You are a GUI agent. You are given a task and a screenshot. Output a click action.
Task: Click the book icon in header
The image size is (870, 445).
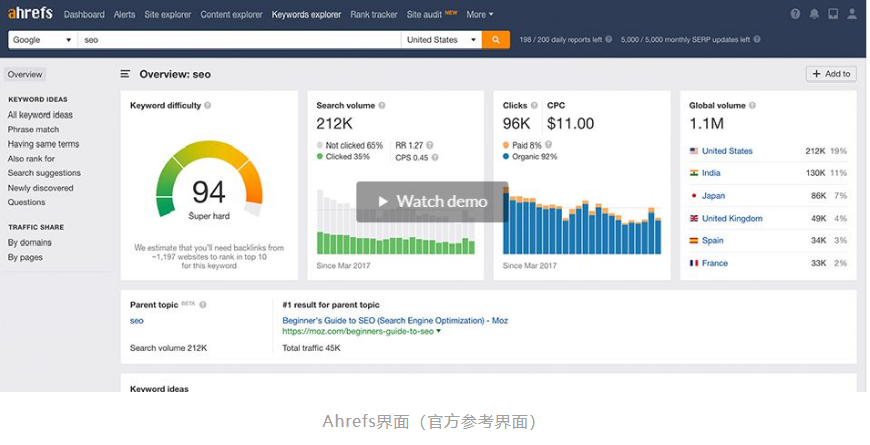[x=833, y=14]
